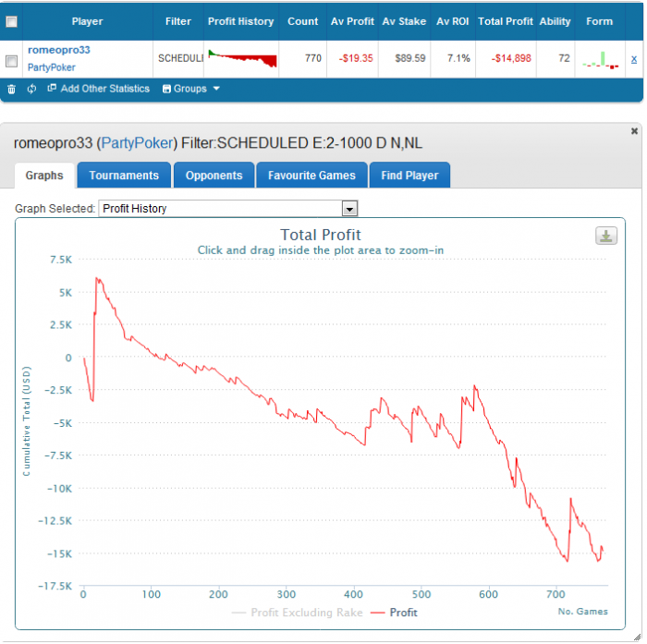Toggle the Profit legend series

click(394, 613)
